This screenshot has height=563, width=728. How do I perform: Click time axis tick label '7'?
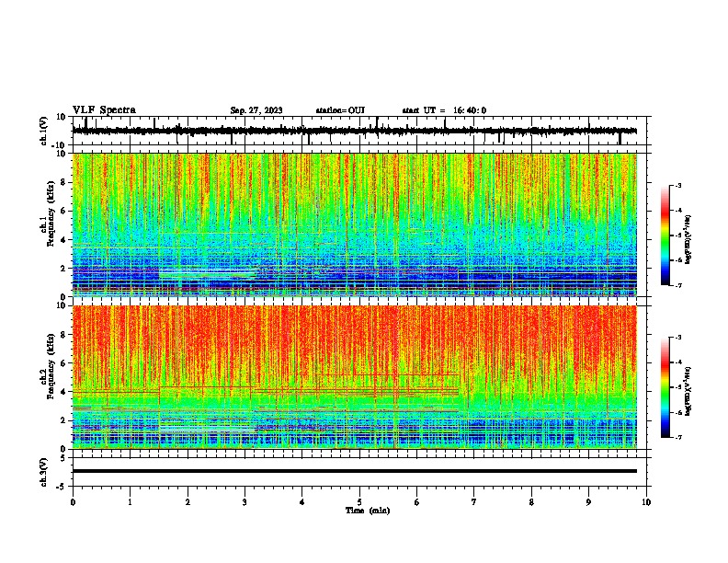point(474,502)
